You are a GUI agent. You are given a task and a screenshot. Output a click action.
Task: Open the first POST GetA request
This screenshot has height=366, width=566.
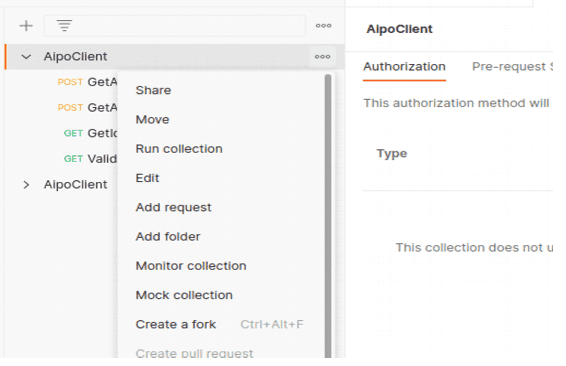(87, 82)
